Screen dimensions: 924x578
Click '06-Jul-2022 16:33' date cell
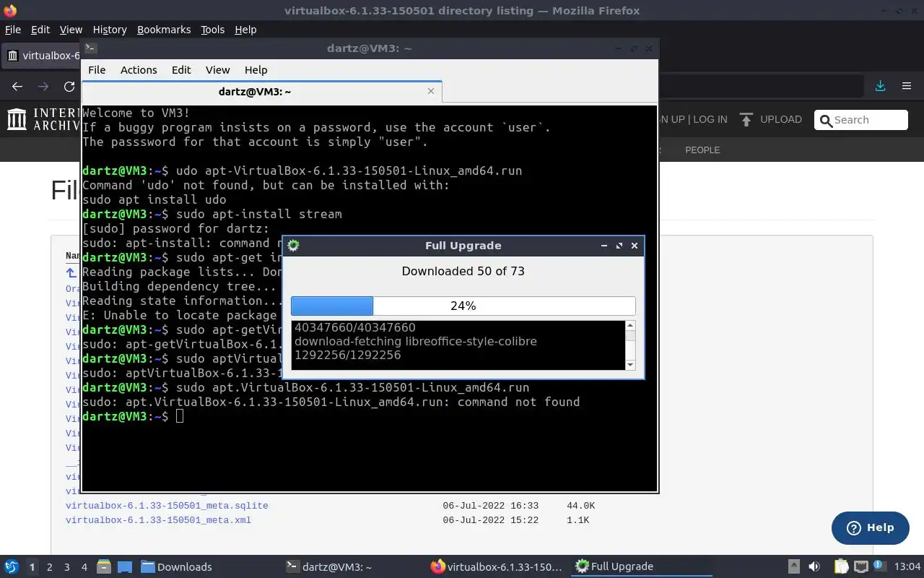491,506
